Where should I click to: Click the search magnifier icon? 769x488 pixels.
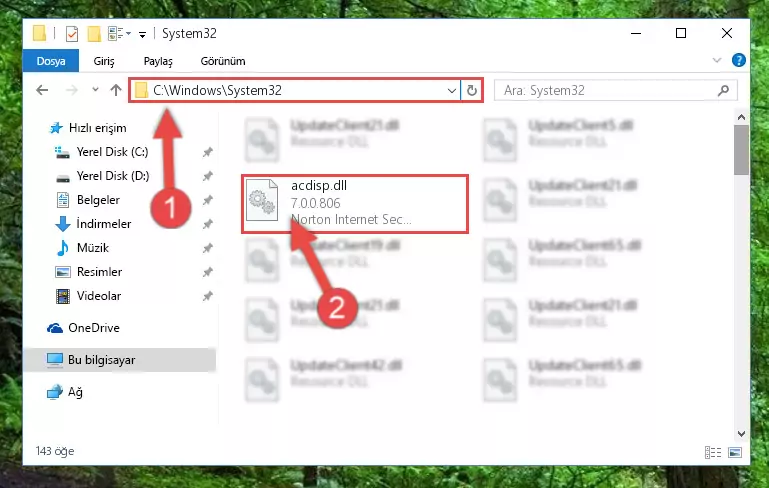tap(723, 91)
